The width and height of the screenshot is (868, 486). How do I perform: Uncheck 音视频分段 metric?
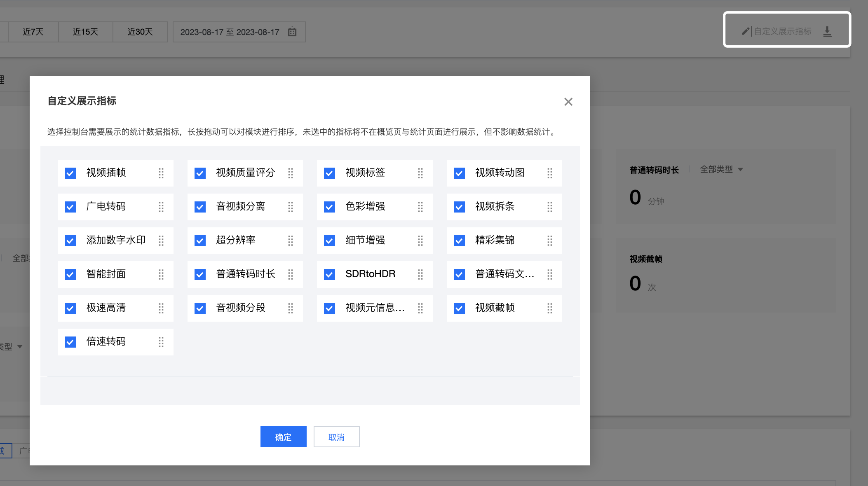(x=200, y=308)
